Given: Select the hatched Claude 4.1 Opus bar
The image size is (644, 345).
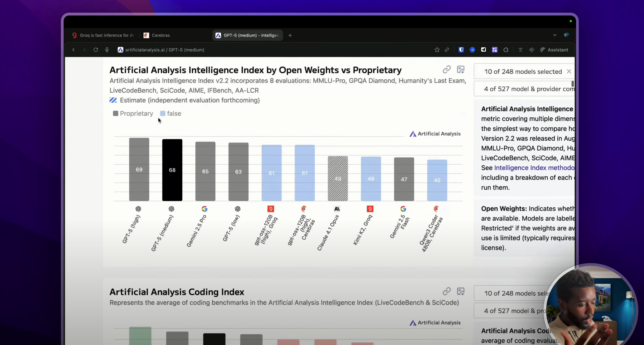Looking at the screenshot, I should click(338, 178).
